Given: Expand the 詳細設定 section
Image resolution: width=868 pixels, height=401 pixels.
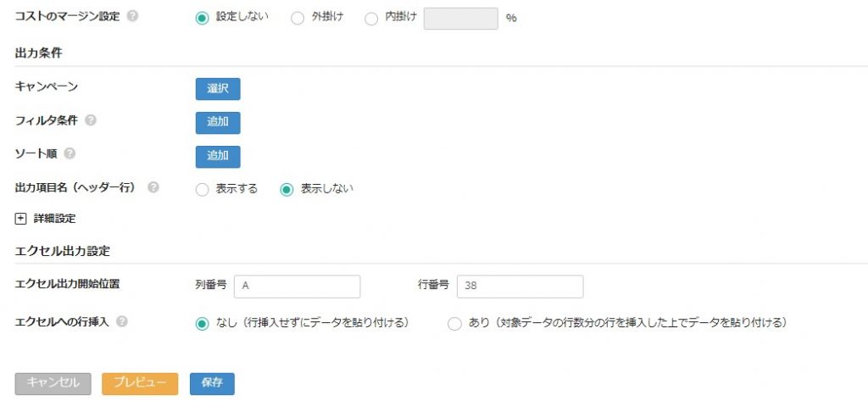Looking at the screenshot, I should 20,219.
